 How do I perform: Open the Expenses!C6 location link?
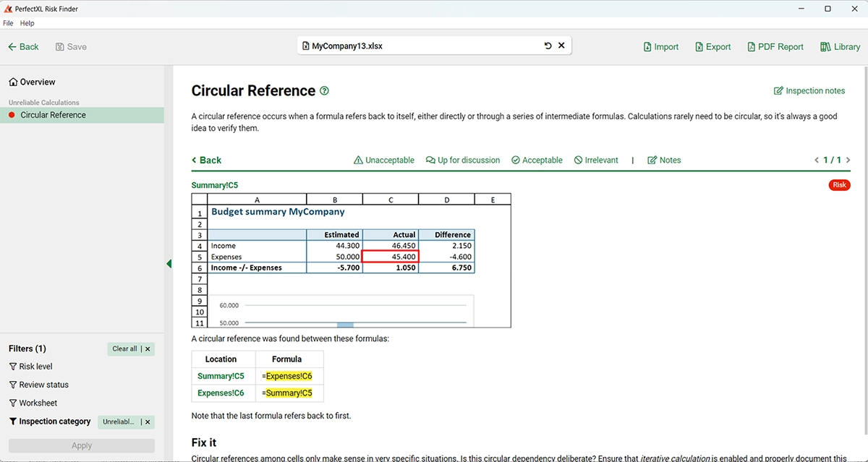(x=221, y=393)
